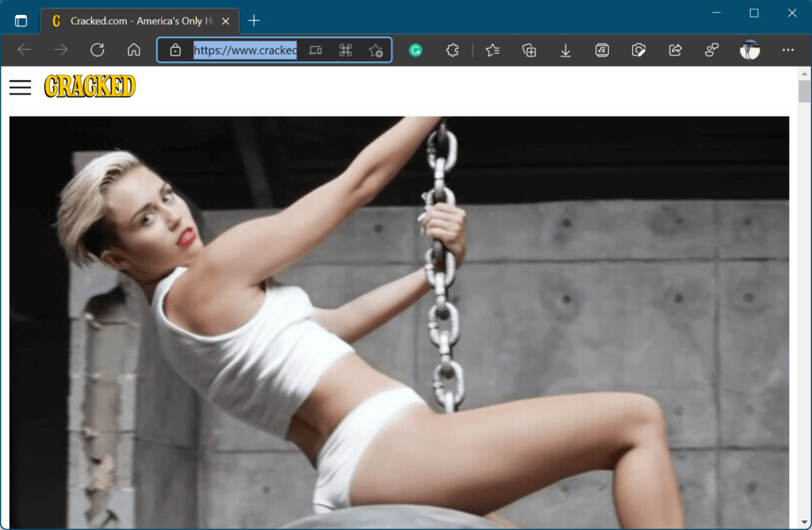Open the wrecking ball article image
812x530 pixels.
click(399, 322)
